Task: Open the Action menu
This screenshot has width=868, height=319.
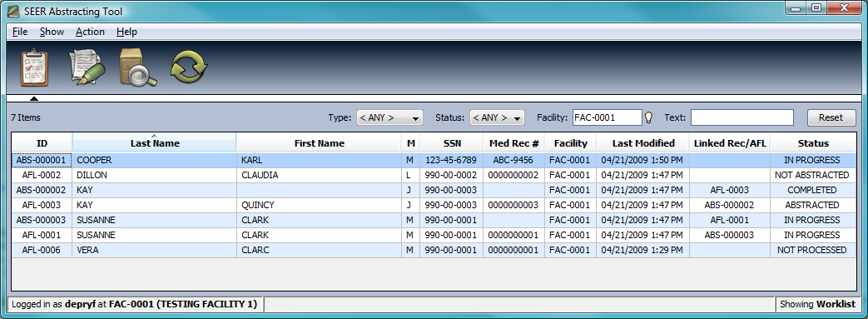Action: 90,32
